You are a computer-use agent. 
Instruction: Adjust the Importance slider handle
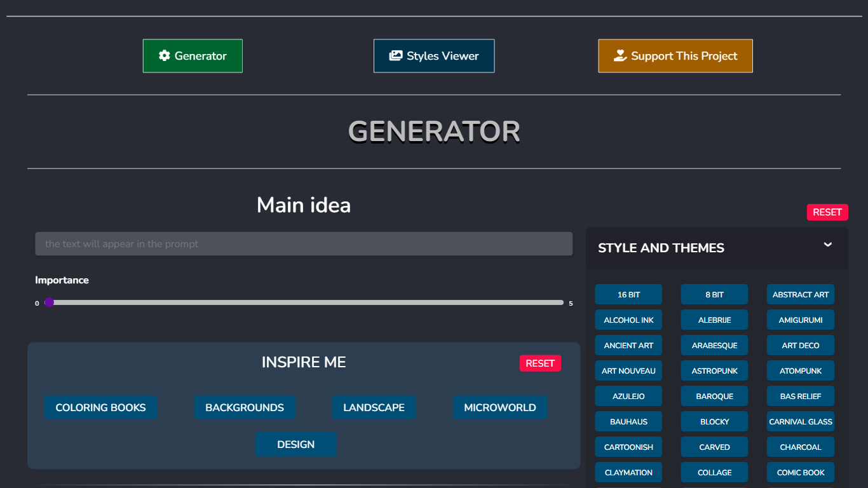(50, 302)
